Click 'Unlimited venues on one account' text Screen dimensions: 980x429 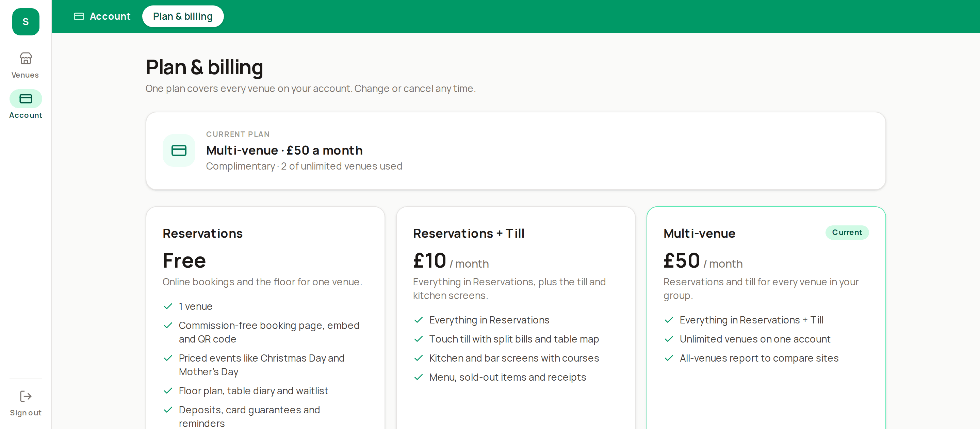755,339
